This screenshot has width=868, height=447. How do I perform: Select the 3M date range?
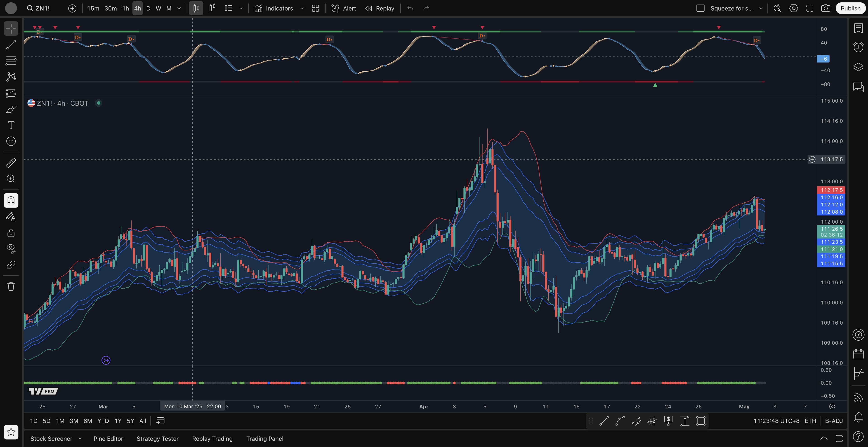click(74, 421)
